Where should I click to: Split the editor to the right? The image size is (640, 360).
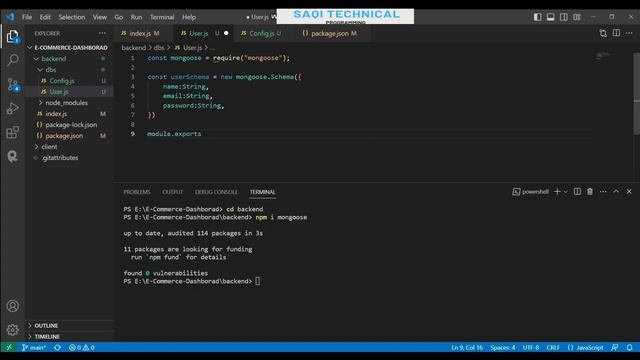(616, 33)
